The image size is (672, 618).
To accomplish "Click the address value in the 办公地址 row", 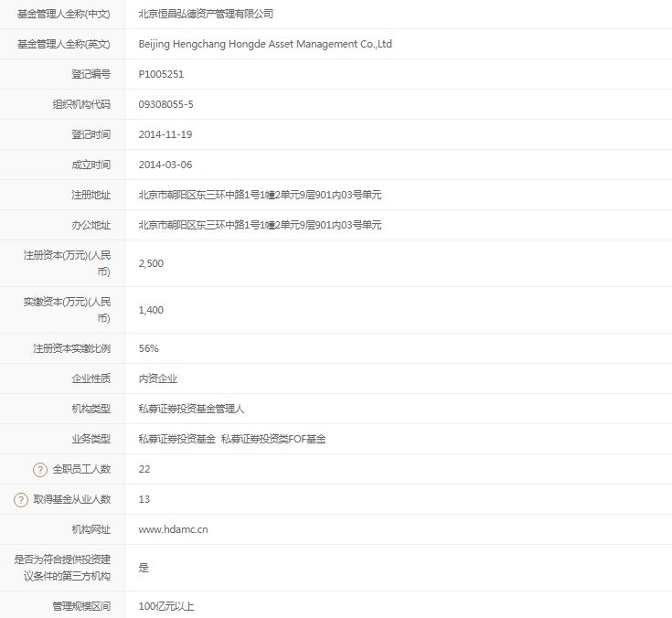I will (260, 225).
